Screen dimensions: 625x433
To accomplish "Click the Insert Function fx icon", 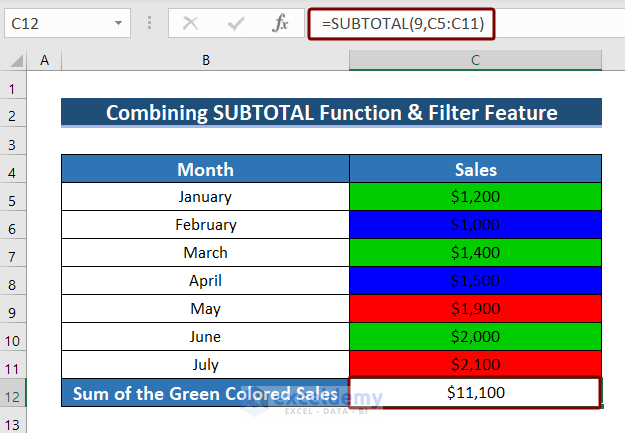I will [282, 22].
